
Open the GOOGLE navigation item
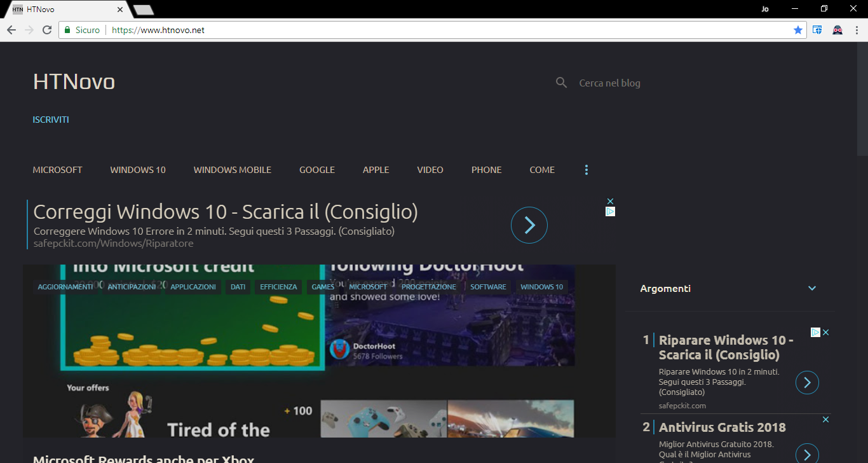(317, 170)
